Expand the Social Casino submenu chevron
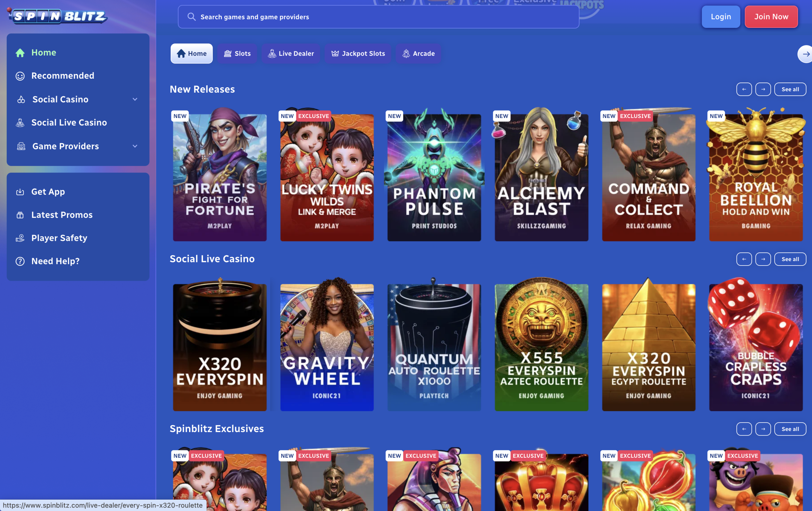Screen dimensions: 812x511 point(135,100)
